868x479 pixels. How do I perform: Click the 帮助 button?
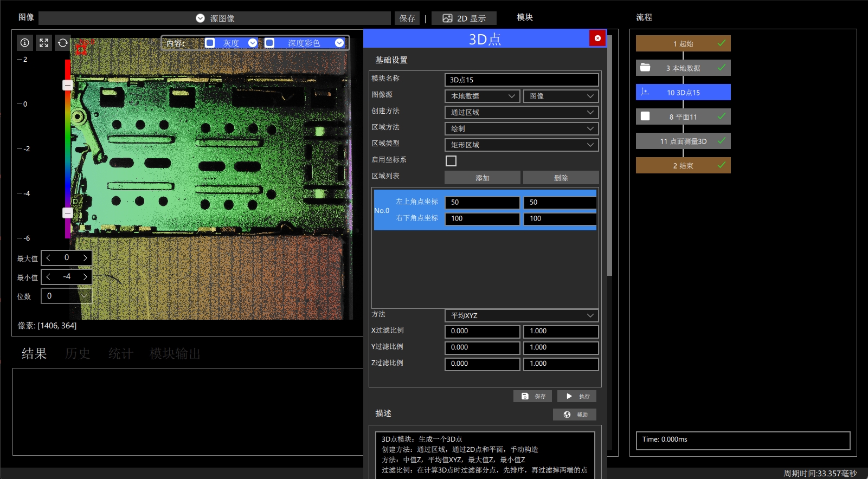click(575, 415)
